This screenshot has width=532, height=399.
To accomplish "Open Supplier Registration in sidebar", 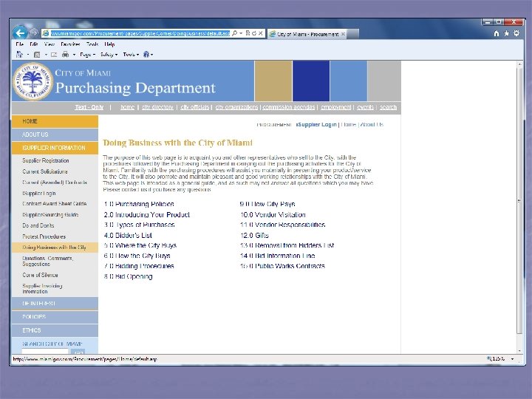I will (46, 160).
